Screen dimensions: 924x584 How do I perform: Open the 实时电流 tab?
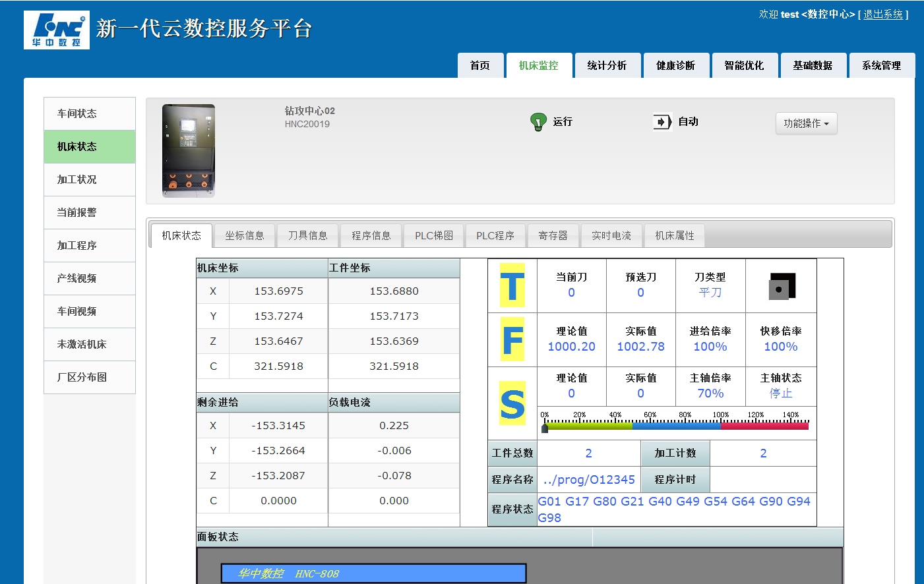click(x=611, y=235)
